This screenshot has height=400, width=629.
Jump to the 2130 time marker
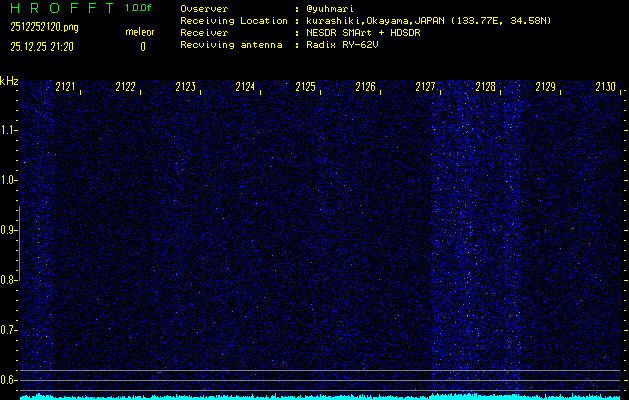605,88
